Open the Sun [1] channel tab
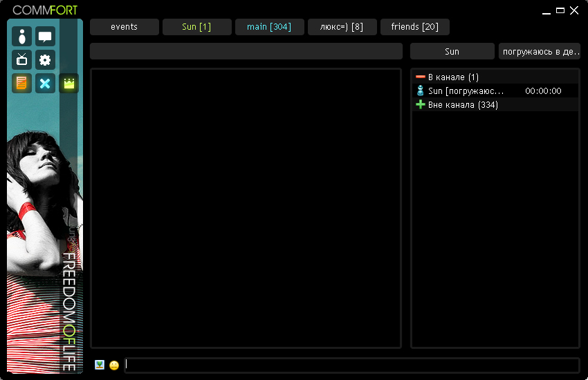The image size is (588, 380). [196, 27]
